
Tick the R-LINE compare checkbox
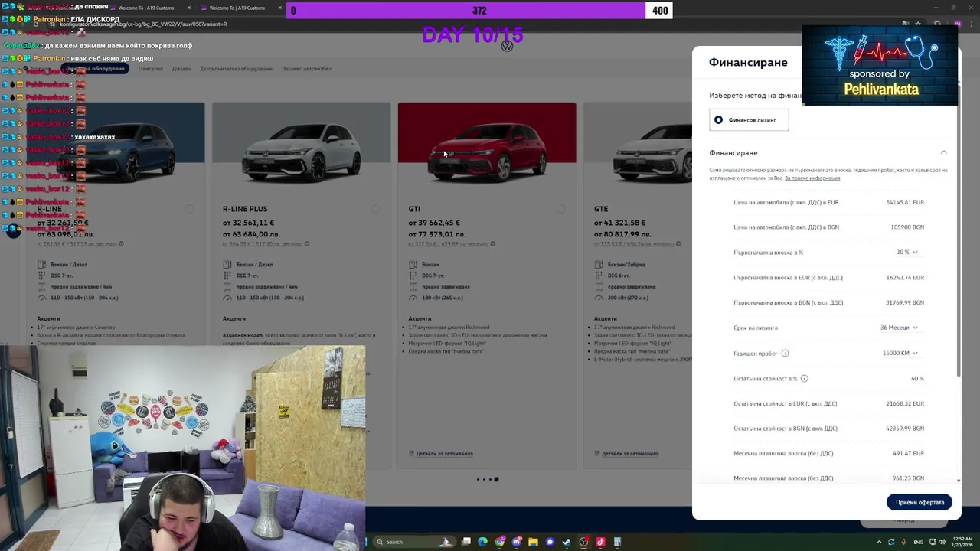(190, 209)
